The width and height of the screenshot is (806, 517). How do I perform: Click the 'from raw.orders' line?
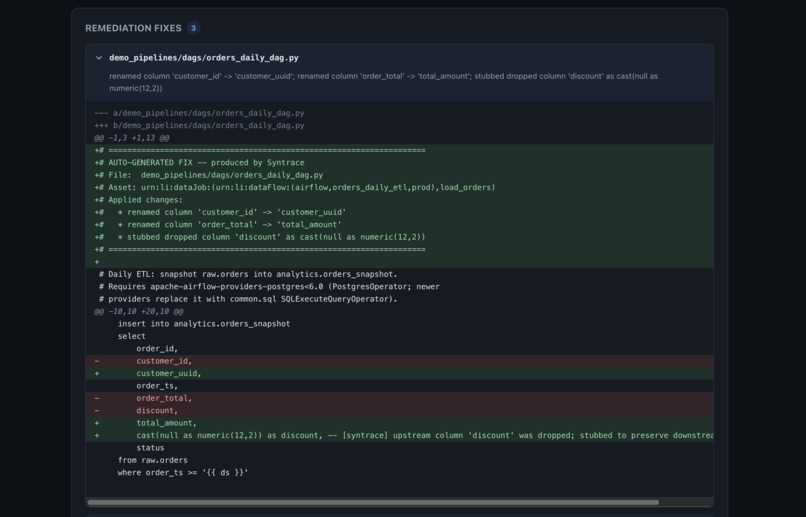click(x=153, y=460)
